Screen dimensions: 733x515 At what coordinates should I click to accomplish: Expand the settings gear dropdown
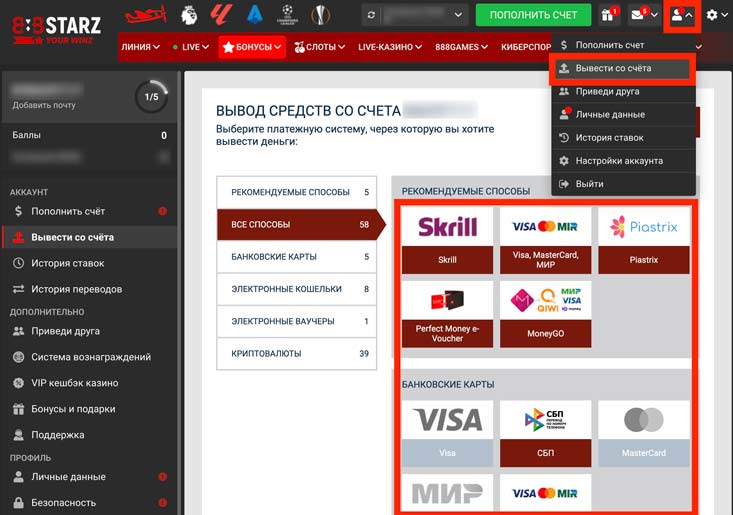[x=717, y=15]
